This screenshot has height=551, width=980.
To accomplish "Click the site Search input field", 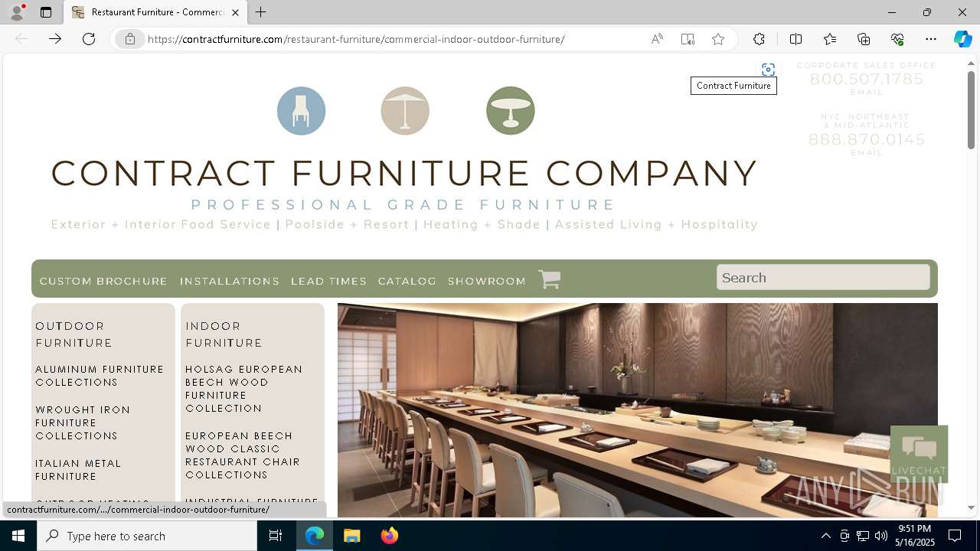I will click(823, 277).
